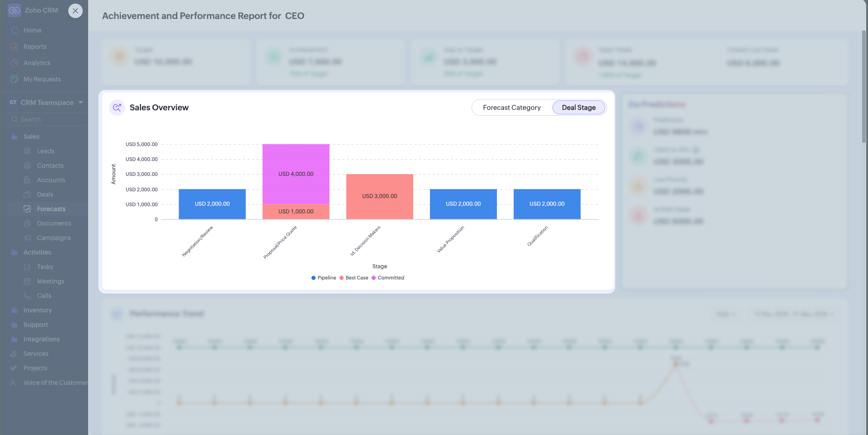Open Campaigns module
Viewport: 868px width, 435px height.
point(54,238)
